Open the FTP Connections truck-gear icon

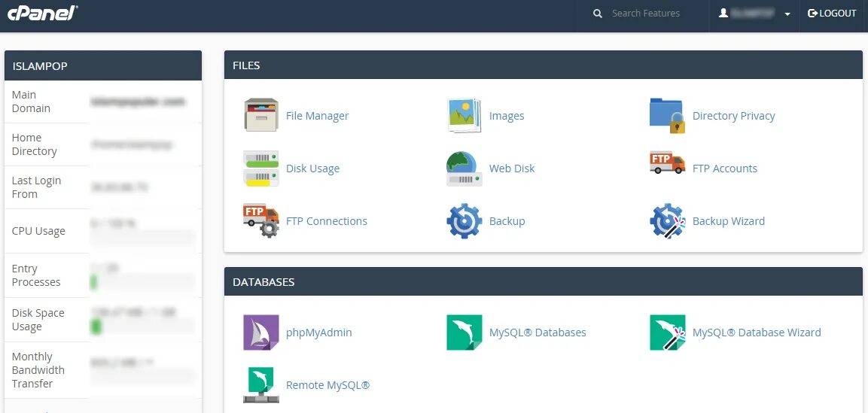tap(261, 220)
